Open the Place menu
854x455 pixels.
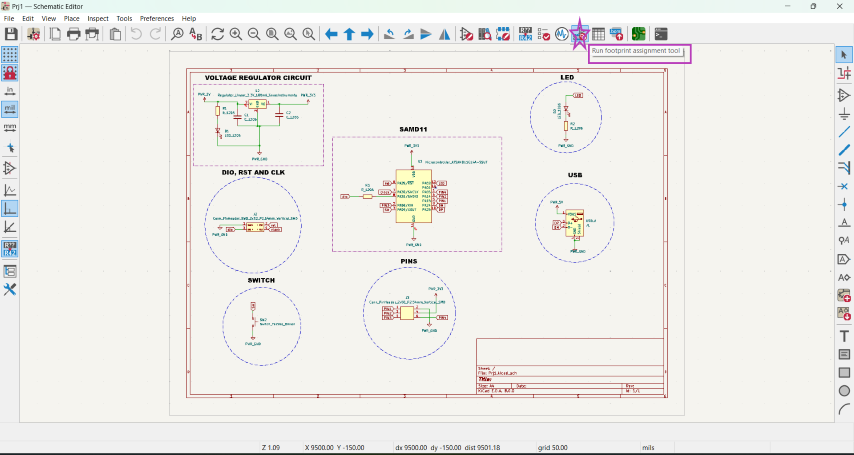tap(71, 18)
